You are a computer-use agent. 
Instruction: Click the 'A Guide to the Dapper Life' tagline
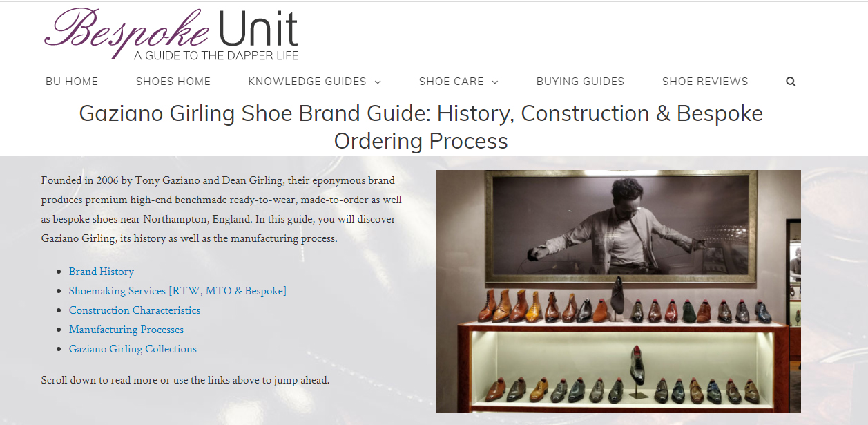click(216, 55)
